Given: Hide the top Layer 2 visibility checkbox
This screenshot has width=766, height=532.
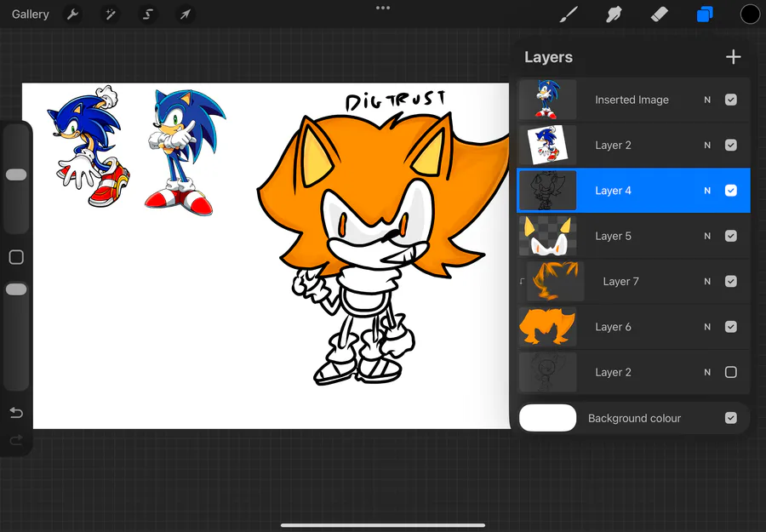Looking at the screenshot, I should click(731, 145).
